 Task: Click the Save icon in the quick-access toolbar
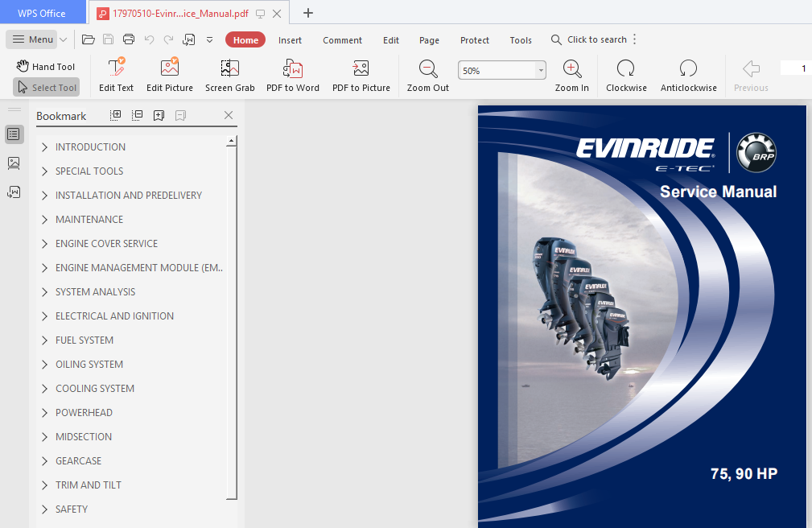tap(108, 39)
